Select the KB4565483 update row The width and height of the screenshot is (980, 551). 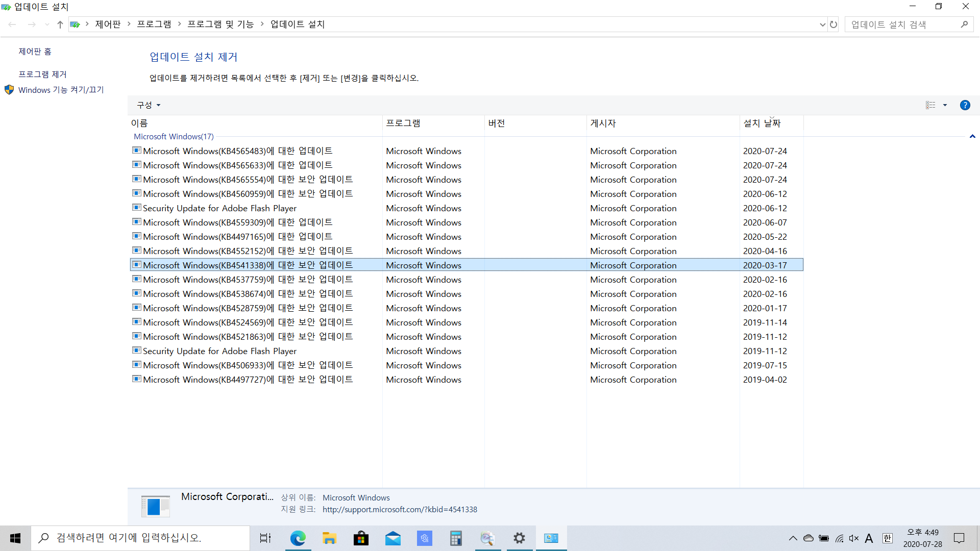(237, 151)
